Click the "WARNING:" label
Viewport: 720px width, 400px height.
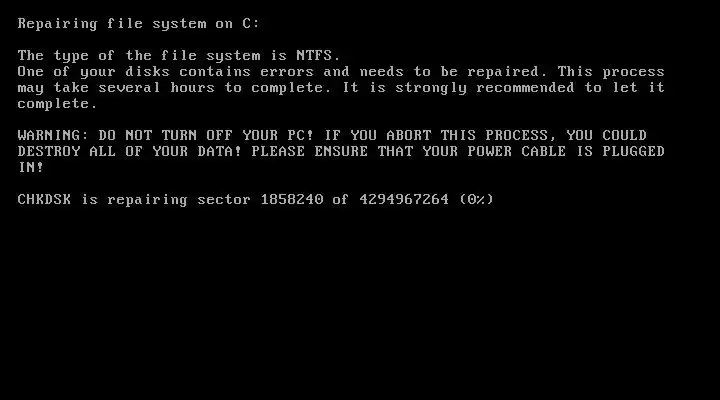tap(53, 135)
